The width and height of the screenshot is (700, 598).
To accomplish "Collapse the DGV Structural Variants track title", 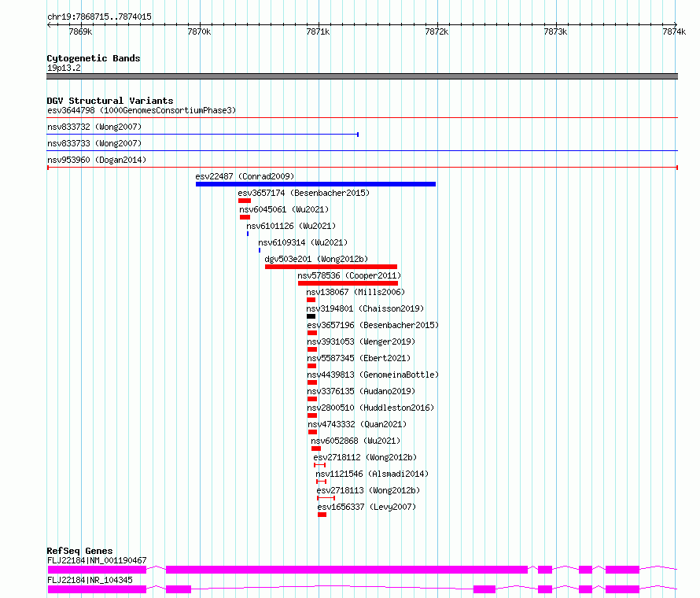I will [110, 101].
